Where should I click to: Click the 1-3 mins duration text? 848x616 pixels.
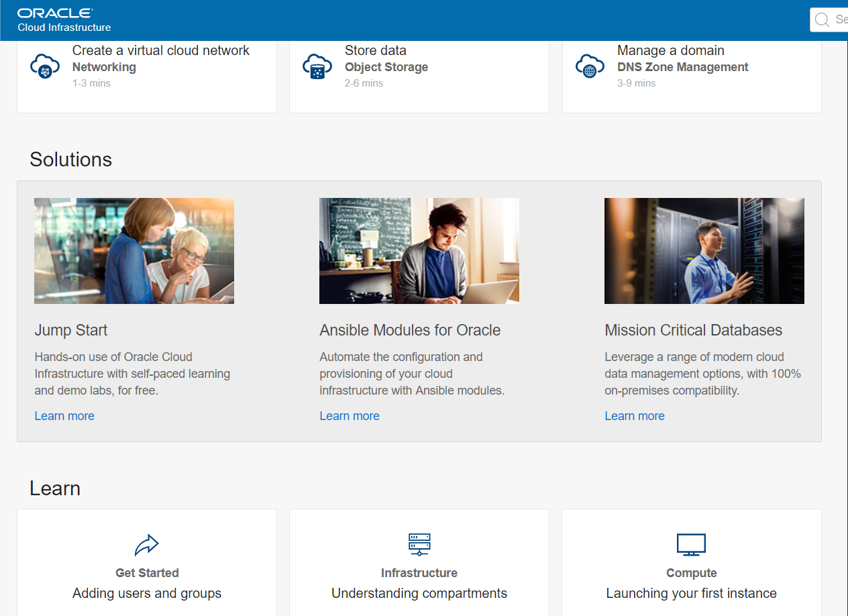(x=91, y=83)
